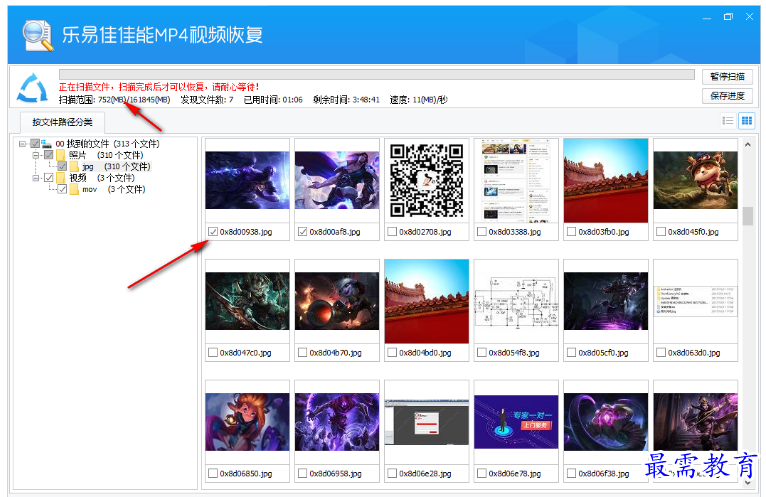The width and height of the screenshot is (766, 497).
Task: Check file 0x8d06958.jpg
Action: tap(302, 473)
